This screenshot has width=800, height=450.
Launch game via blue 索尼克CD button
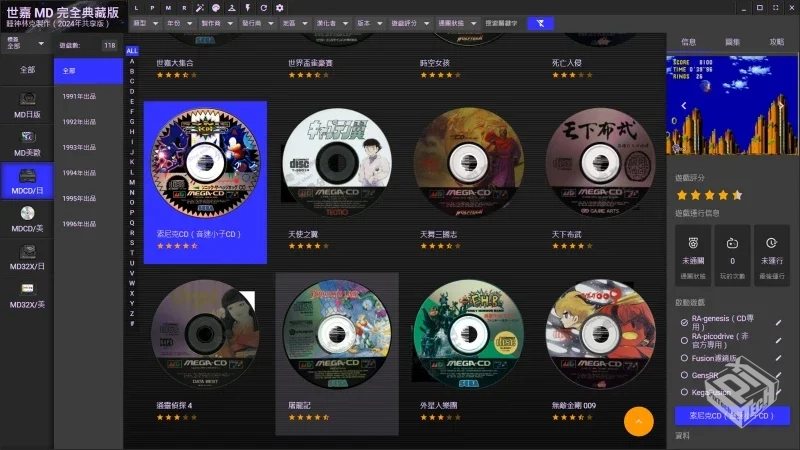(x=732, y=416)
